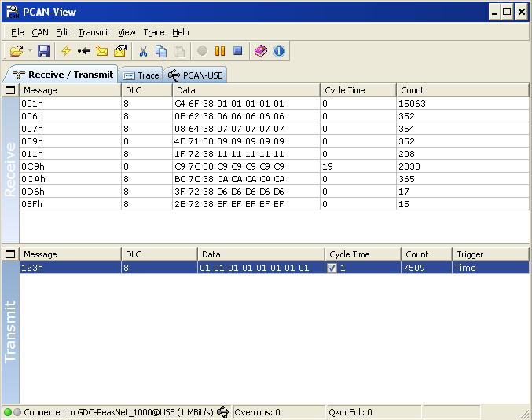Click the Receive list column selector icon
The width and height of the screenshot is (532, 420).
pos(10,90)
